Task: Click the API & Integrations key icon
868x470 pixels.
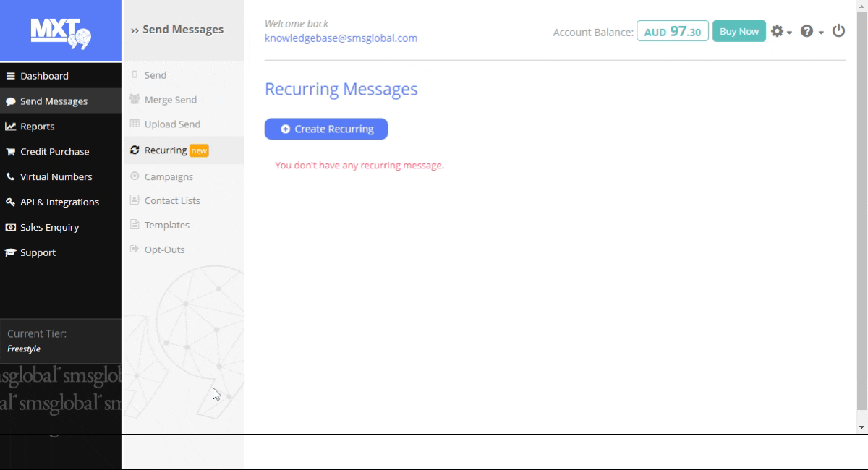Action: point(11,202)
